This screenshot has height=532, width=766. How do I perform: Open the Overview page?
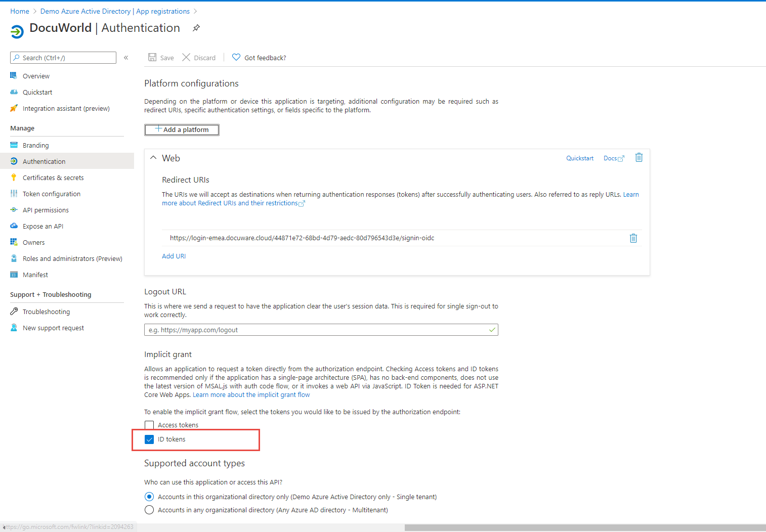point(35,75)
